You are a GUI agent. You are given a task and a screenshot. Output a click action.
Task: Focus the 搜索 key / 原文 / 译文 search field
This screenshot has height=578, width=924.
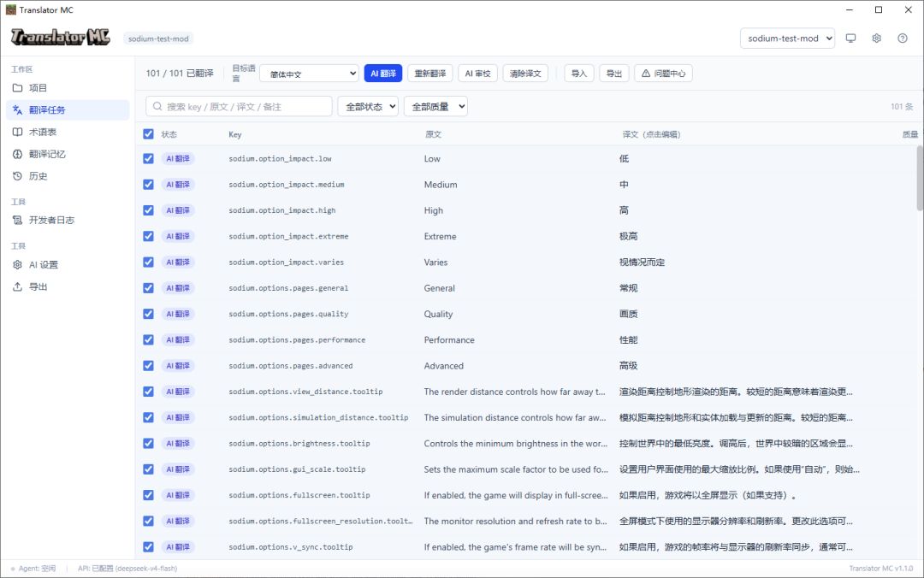[240, 107]
